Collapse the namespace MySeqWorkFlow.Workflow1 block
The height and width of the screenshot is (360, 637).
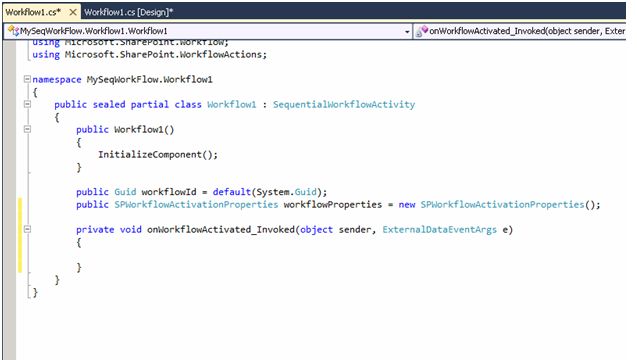click(27, 79)
